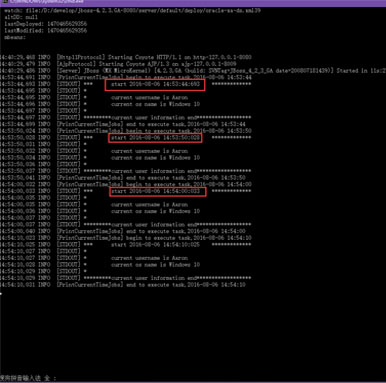Click 'end to execute task,2016-08-06 14:54:00' line

[x=123, y=231]
